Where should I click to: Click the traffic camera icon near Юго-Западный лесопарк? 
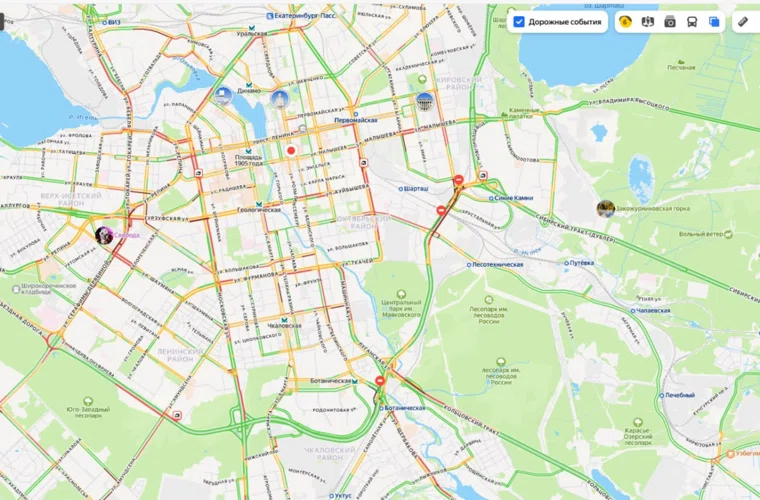(177, 415)
